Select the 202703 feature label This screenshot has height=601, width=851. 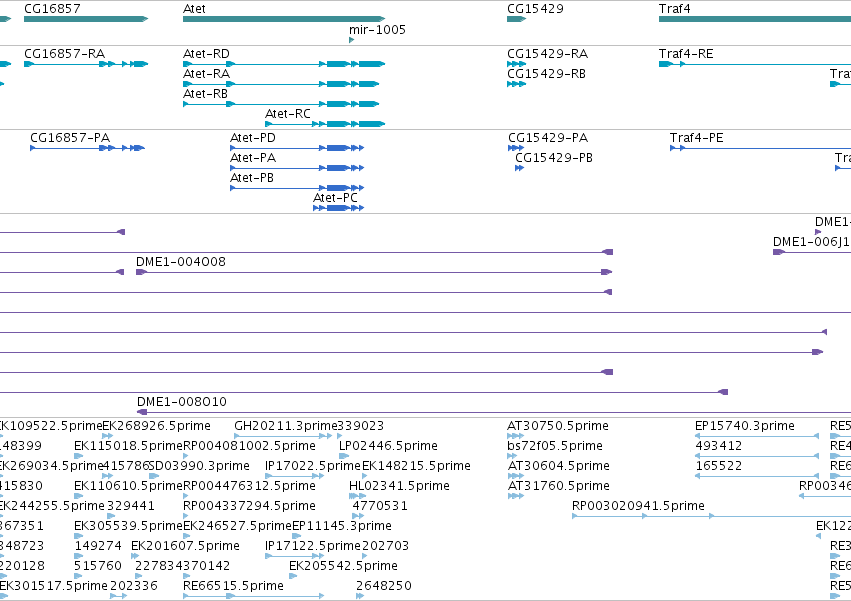tap(385, 546)
